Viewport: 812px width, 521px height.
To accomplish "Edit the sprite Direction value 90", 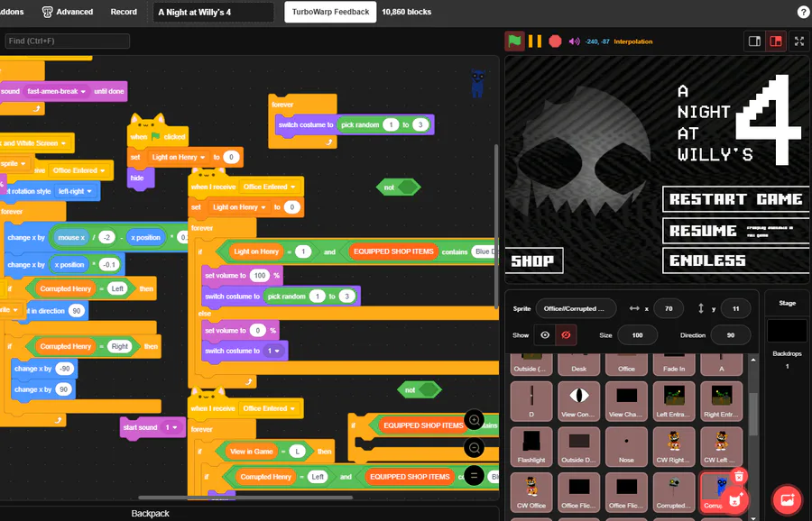I will 731,334.
